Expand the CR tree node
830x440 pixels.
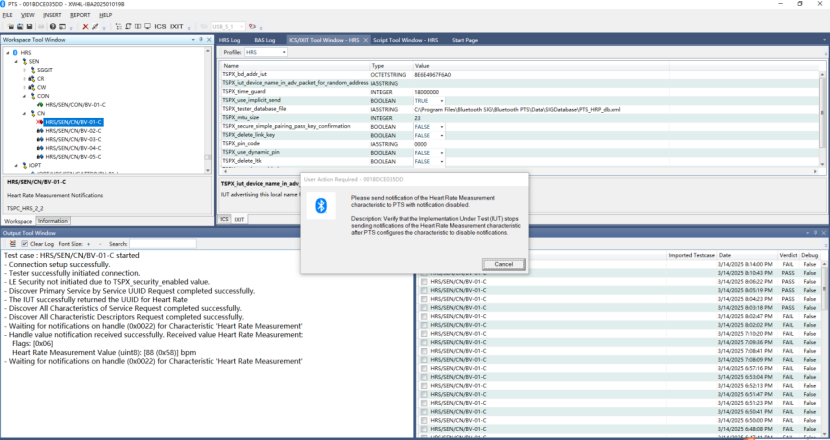[24, 79]
